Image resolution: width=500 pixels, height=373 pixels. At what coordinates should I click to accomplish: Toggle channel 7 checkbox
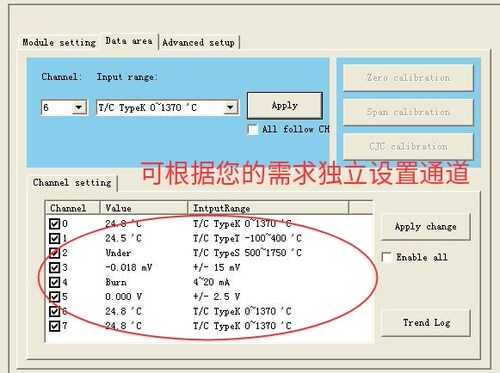coord(54,326)
